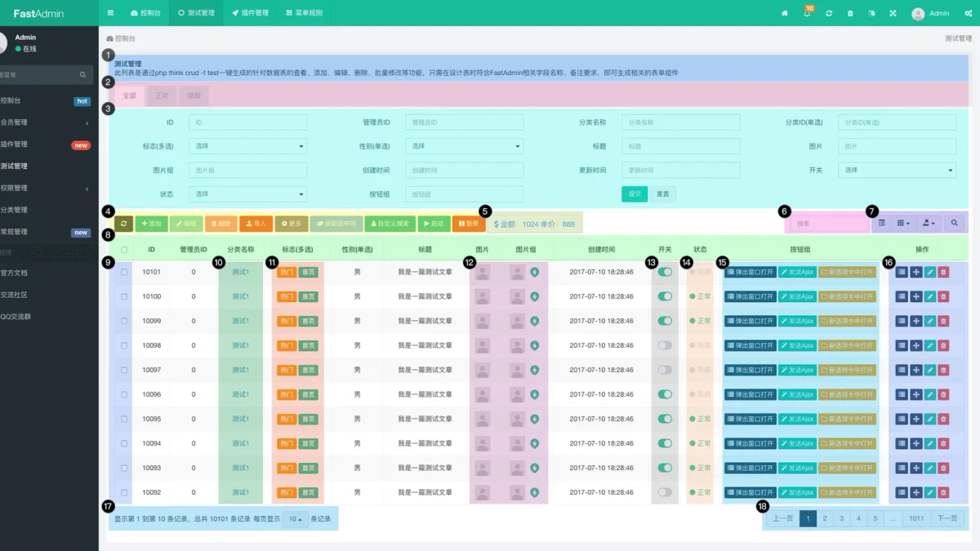This screenshot has height=551, width=980.
Task: Click the 提交 button in search form
Action: pos(633,194)
